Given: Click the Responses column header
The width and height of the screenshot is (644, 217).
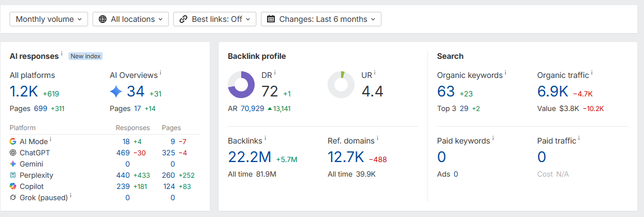Looking at the screenshot, I should click(x=132, y=128).
